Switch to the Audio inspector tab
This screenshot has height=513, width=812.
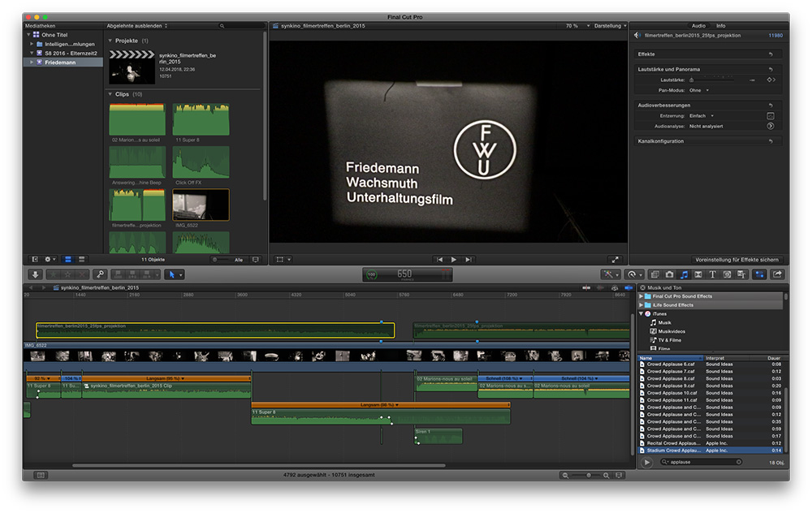coord(698,25)
